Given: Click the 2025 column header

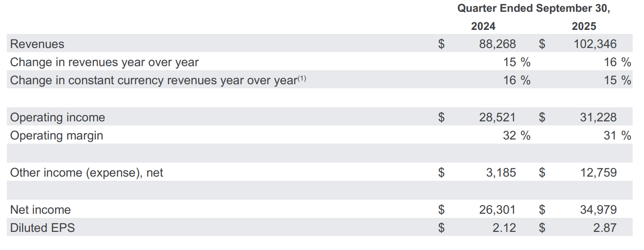Looking at the screenshot, I should click(584, 26).
